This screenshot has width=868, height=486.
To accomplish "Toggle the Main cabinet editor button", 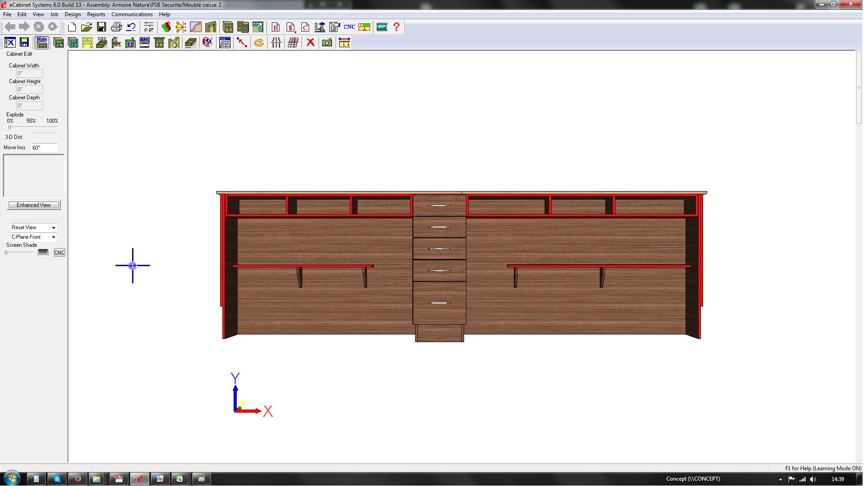I will pyautogui.click(x=42, y=43).
